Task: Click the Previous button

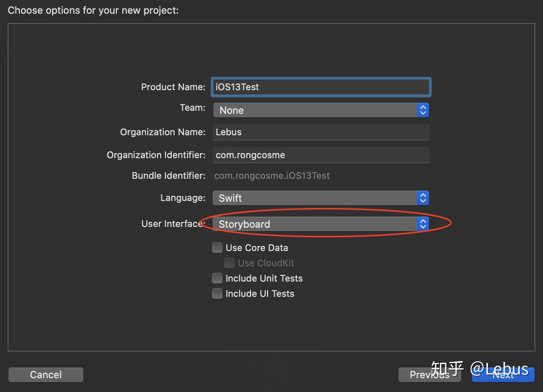Action: point(429,375)
